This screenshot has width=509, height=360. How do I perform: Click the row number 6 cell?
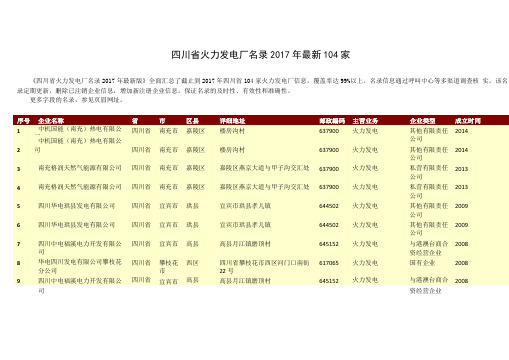[x=19, y=225]
